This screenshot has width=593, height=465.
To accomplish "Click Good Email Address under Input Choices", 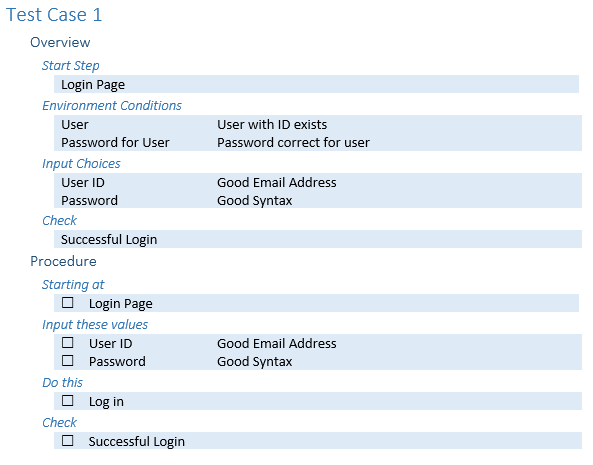I will 276,183.
